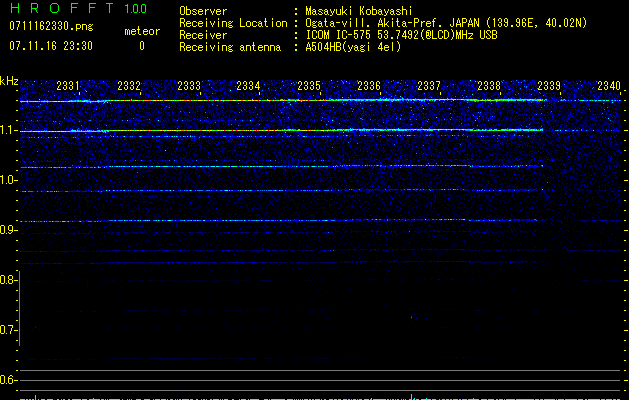Select the 2340 time marker
This screenshot has width=629, height=400.
coord(608,86)
